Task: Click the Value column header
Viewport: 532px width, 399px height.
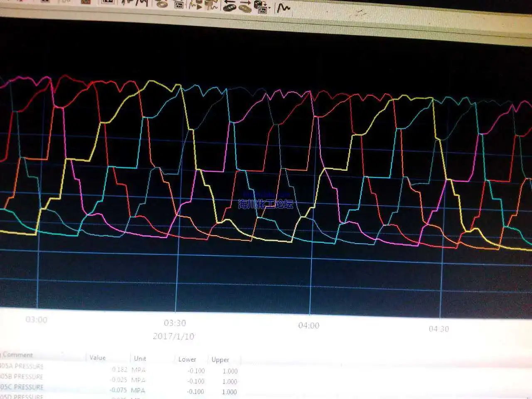Action: tap(98, 357)
